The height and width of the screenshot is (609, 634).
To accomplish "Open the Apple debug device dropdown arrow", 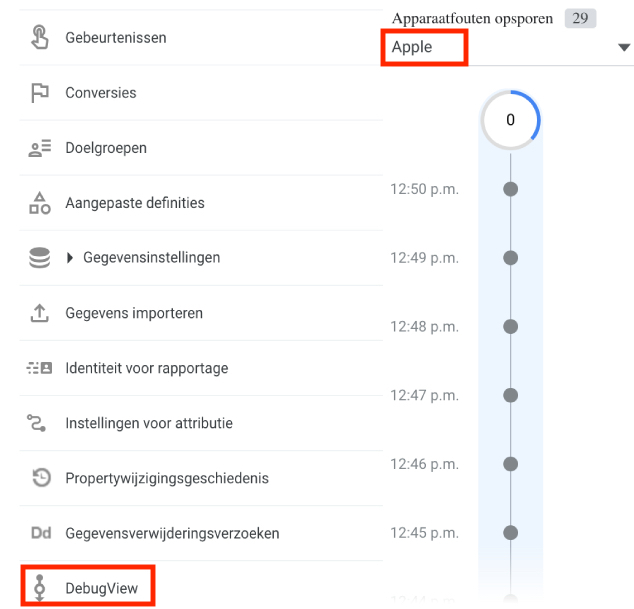I will pos(624,47).
